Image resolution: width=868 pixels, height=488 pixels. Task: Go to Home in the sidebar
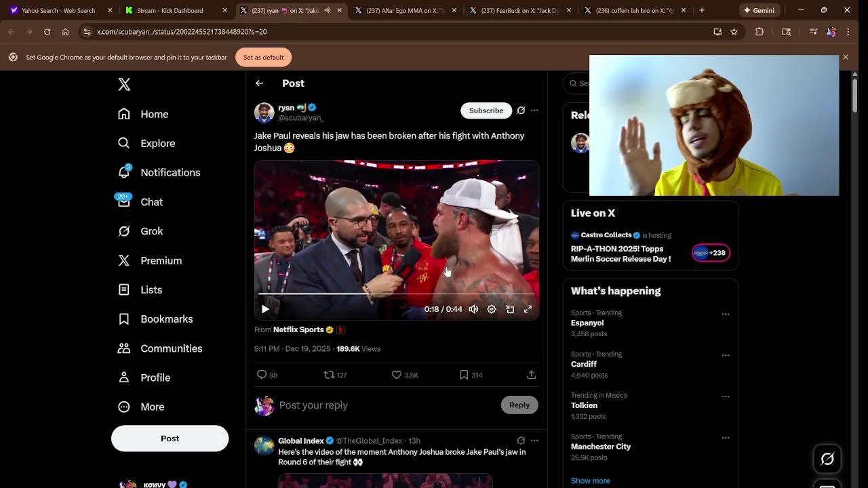(143, 114)
